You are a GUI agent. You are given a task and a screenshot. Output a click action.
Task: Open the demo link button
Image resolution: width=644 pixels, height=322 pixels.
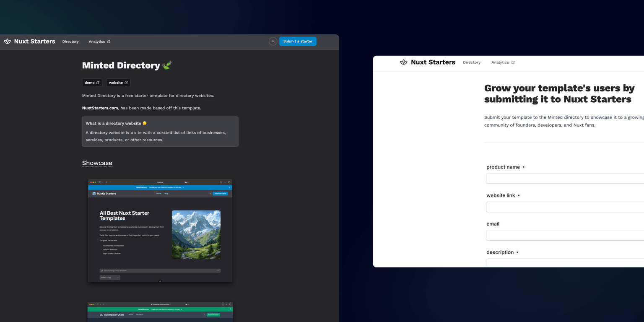pos(92,83)
